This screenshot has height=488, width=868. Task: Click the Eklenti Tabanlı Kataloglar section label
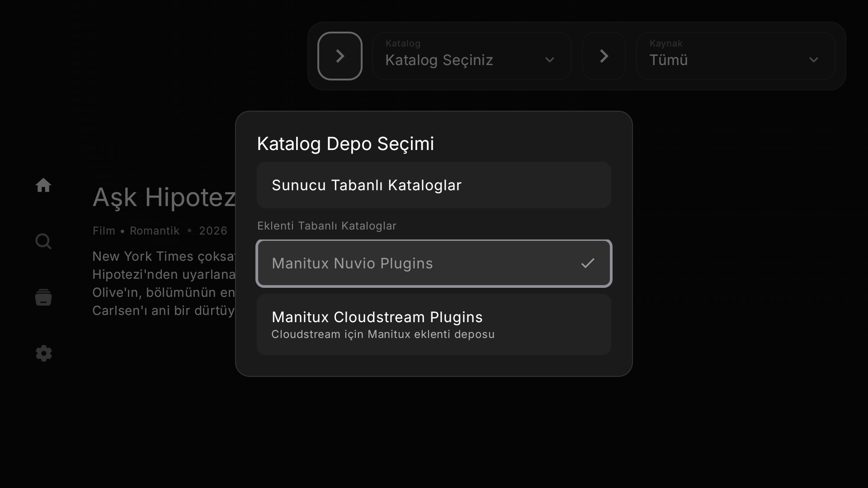click(x=327, y=226)
